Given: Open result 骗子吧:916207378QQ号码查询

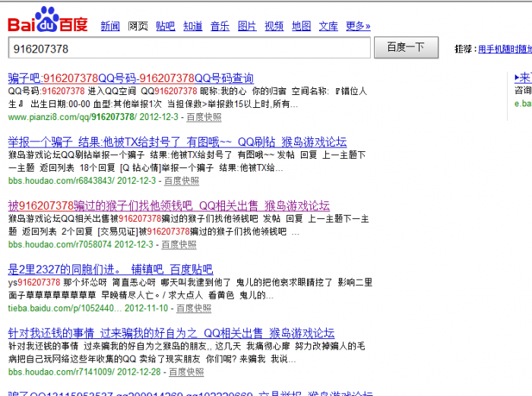Looking at the screenshot, I should click(x=131, y=78).
